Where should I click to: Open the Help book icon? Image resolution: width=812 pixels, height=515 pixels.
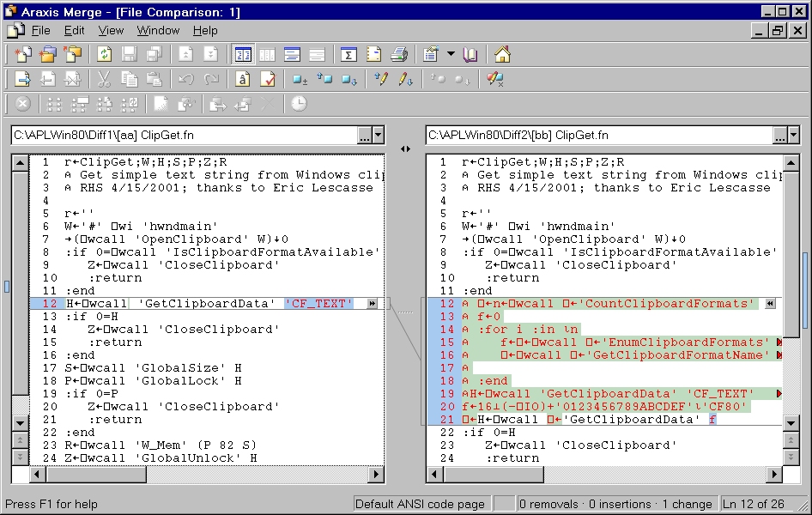pos(470,54)
